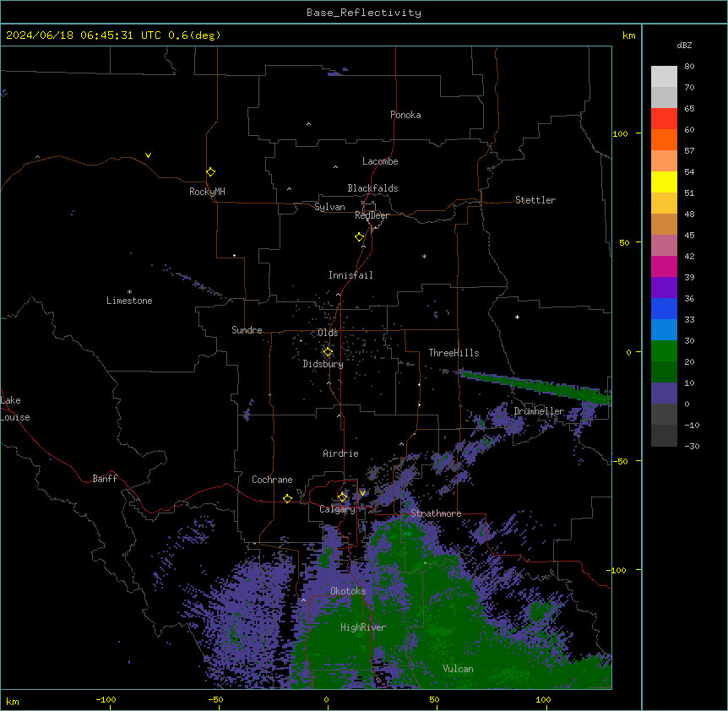Click the white plus marker north of Drumheller
The height and width of the screenshot is (711, 728).
point(517,317)
